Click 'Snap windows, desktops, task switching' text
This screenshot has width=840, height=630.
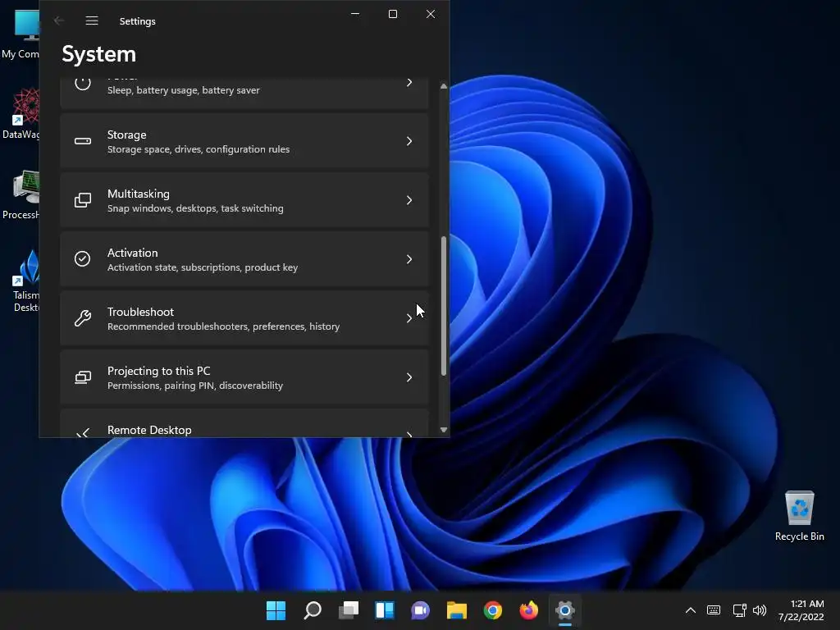[x=195, y=208]
